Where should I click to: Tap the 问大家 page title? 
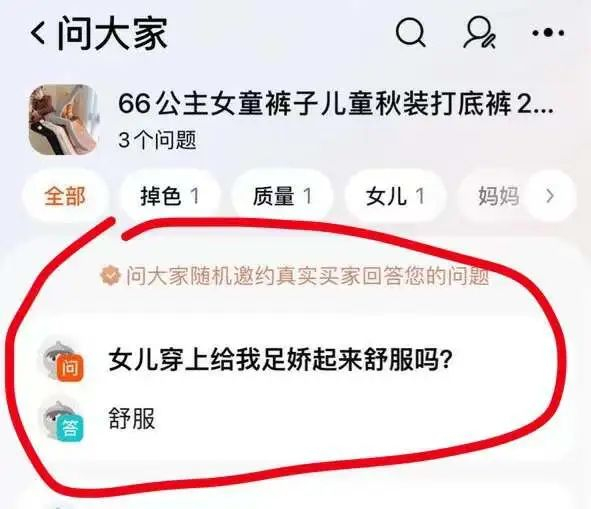click(x=112, y=33)
